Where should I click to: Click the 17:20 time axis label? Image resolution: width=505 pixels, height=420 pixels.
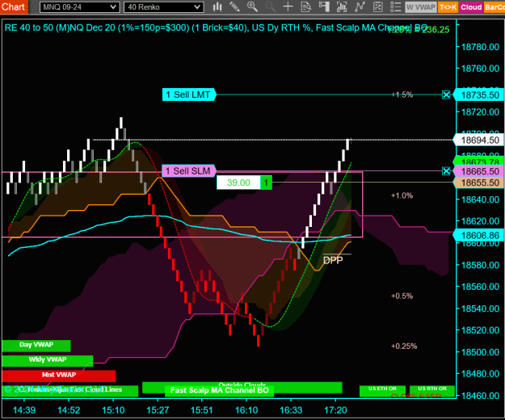(335, 410)
